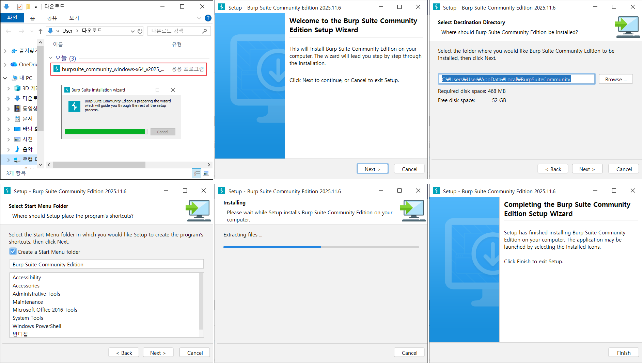Select the 로컬 디스크 drive icon
This screenshot has width=643, height=364.
point(17,160)
